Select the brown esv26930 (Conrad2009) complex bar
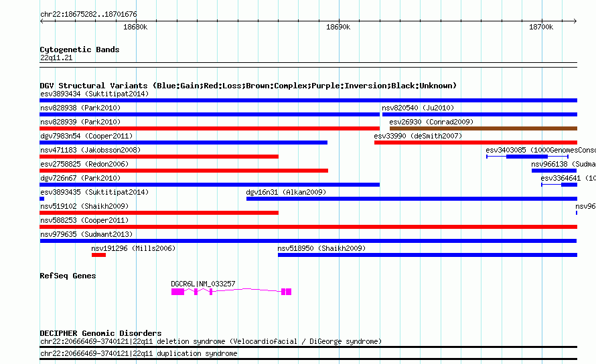 tap(483, 128)
